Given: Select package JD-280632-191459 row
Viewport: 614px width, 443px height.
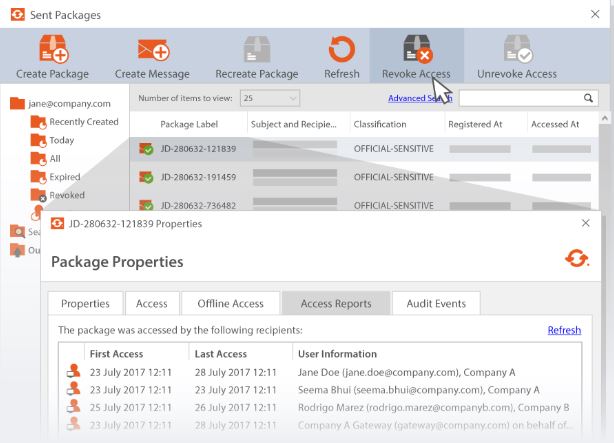Looking at the screenshot, I should tap(364, 177).
